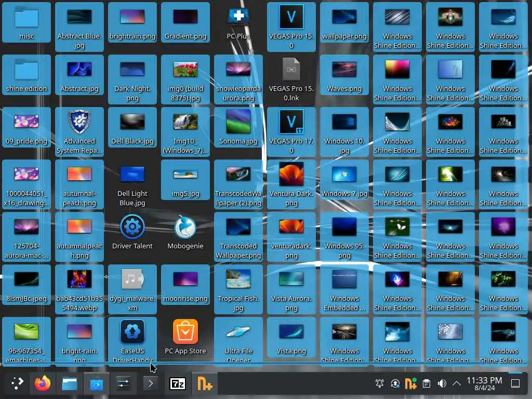Select img5.jpg file

(x=185, y=180)
